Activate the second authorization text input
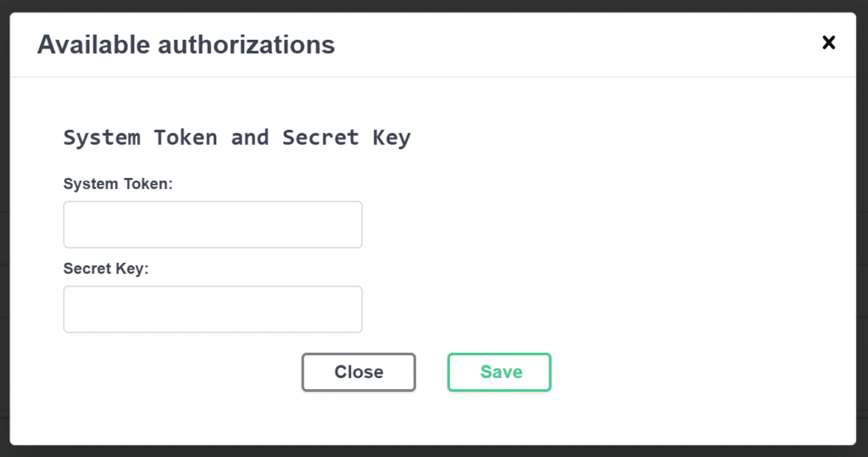 click(x=213, y=309)
